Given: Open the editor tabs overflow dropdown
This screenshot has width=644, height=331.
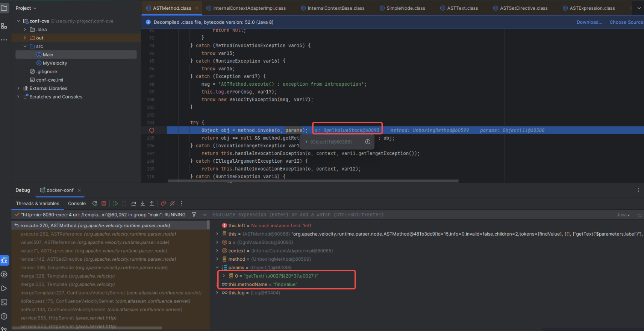Looking at the screenshot, I should click(x=639, y=8).
